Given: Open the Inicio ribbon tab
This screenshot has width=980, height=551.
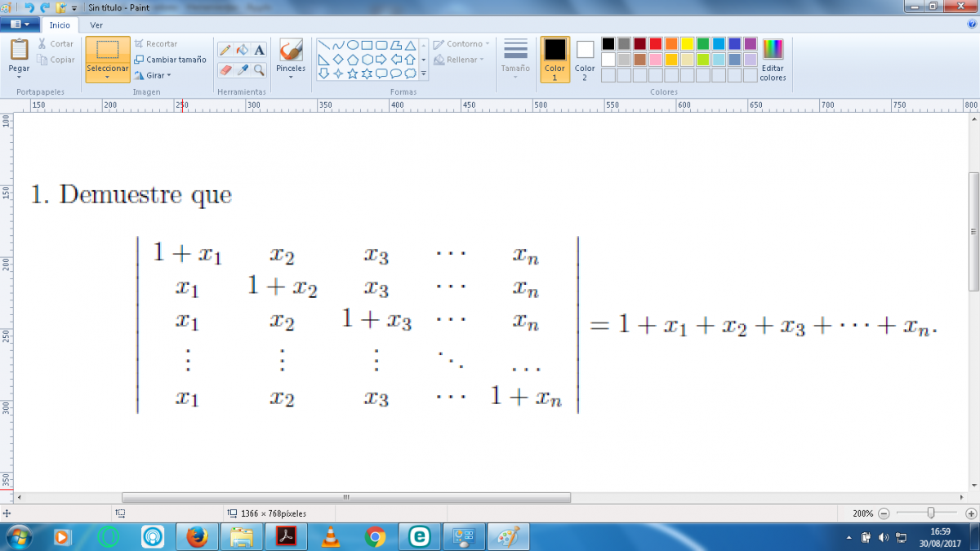Looking at the screenshot, I should click(60, 25).
